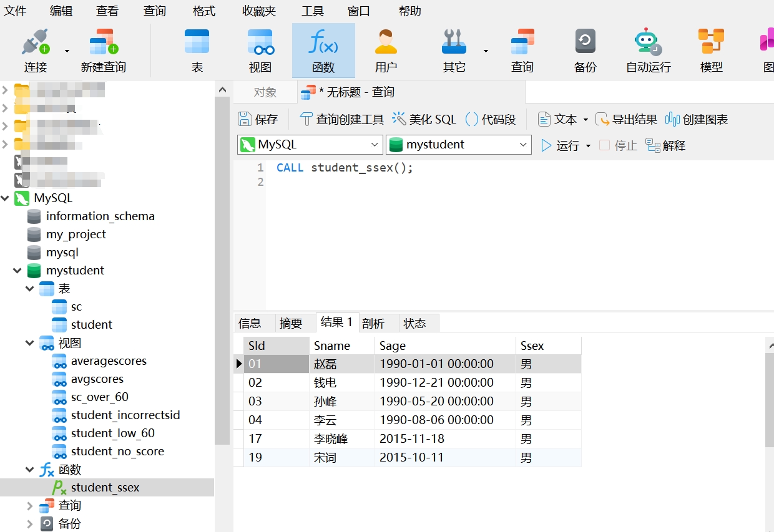Screen dimensions: 774x532
Task: Click the 模型 (Model) toolbar icon
Action: click(x=711, y=44)
